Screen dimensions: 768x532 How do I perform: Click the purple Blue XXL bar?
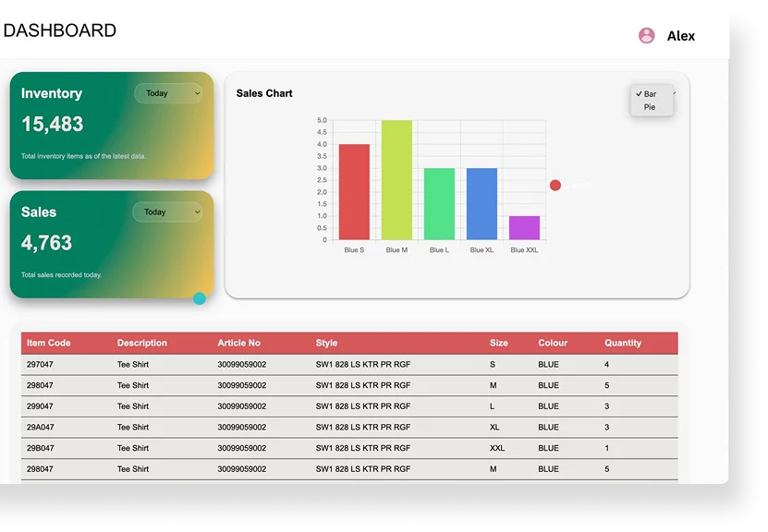(524, 228)
